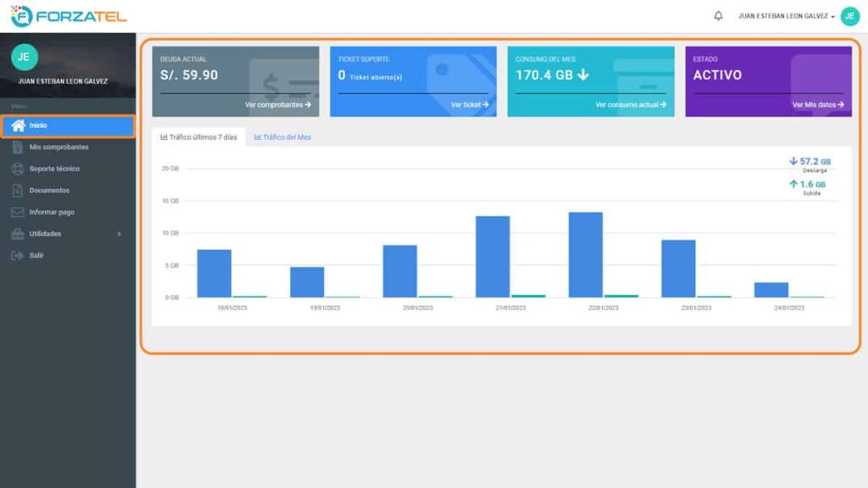Screen dimensions: 868x488
Task: Follow the Ver ticket link
Action: click(470, 105)
